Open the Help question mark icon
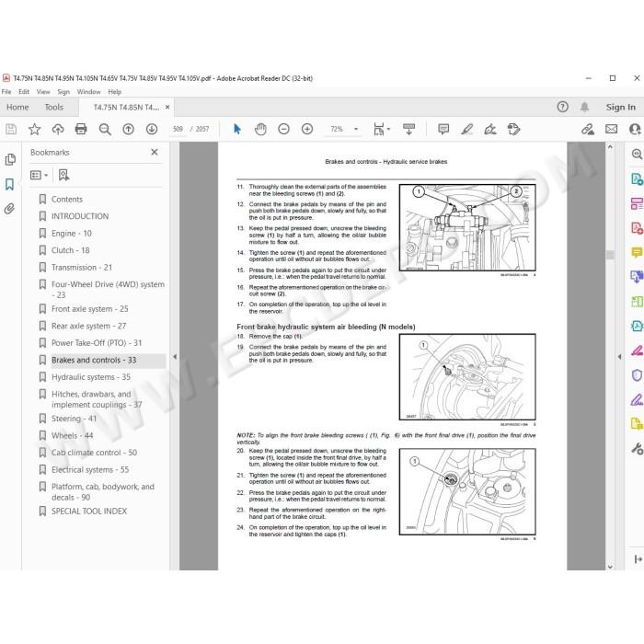The image size is (644, 644). [563, 107]
